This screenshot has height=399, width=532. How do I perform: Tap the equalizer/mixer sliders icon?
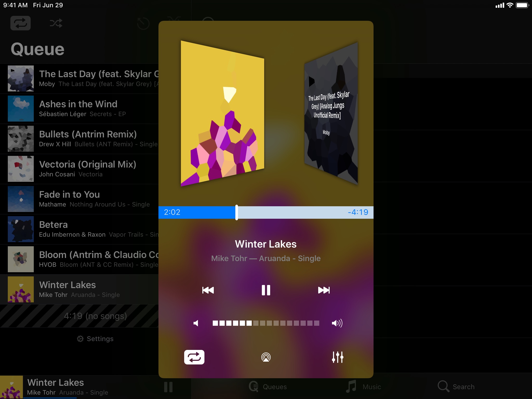337,357
